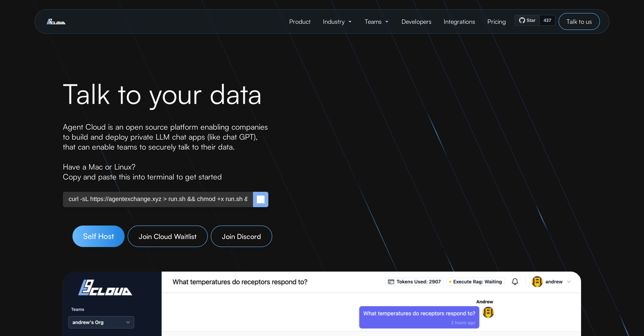Click the GitHub Star button

point(527,20)
